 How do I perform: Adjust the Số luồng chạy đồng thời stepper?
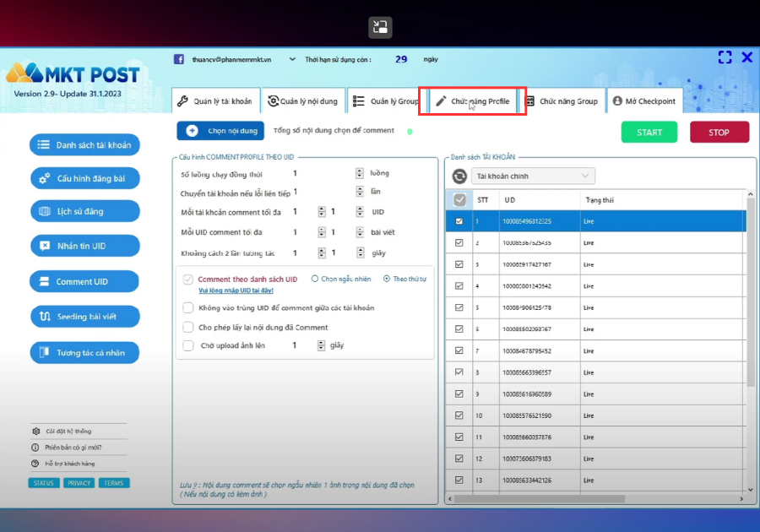pyautogui.click(x=359, y=173)
